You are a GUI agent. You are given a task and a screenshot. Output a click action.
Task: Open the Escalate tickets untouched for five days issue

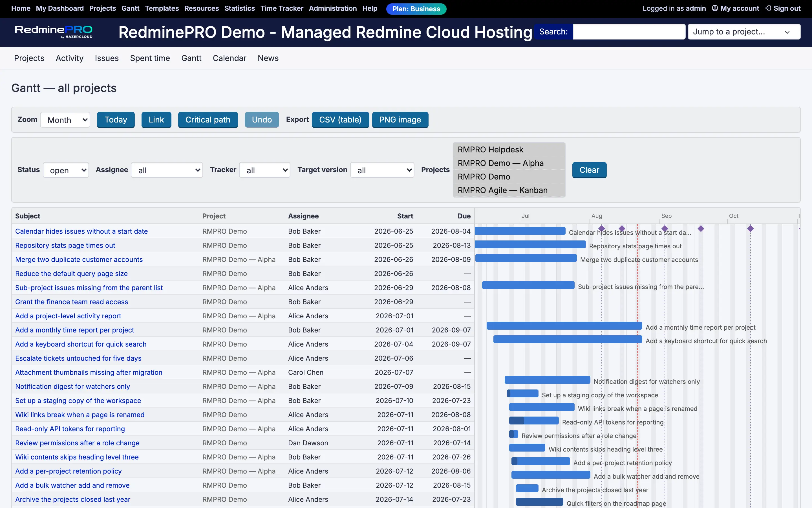coord(78,358)
